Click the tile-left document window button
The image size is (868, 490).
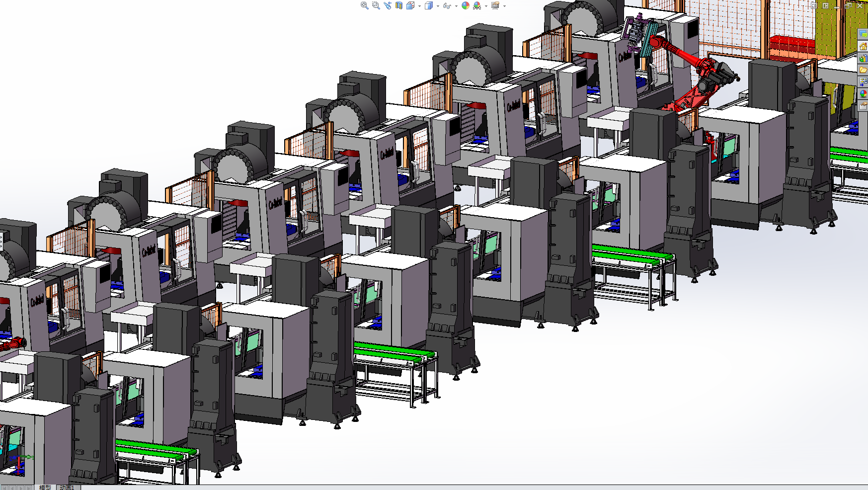pos(814,5)
